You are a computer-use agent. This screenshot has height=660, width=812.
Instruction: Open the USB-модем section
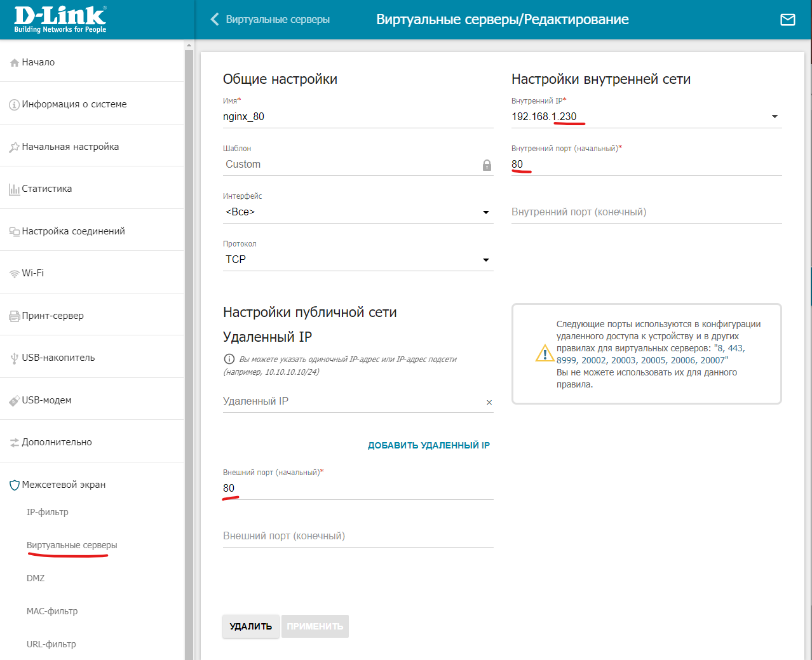click(x=46, y=400)
